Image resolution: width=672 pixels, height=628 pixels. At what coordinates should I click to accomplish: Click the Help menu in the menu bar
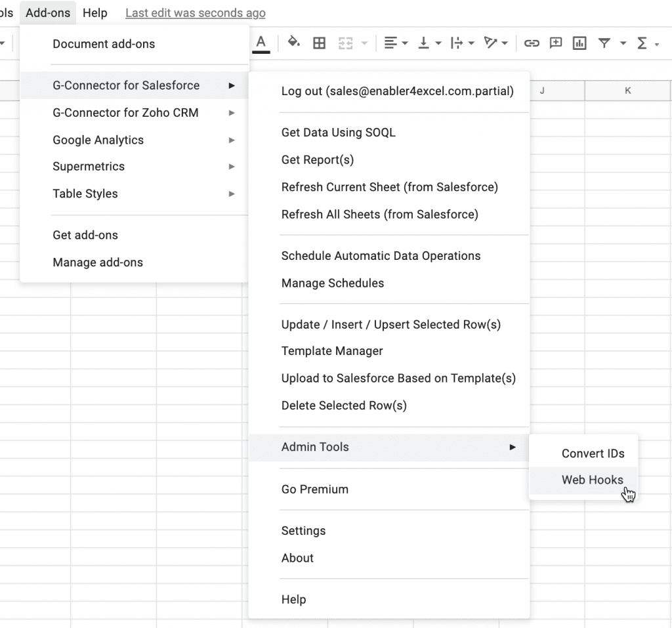(x=95, y=12)
